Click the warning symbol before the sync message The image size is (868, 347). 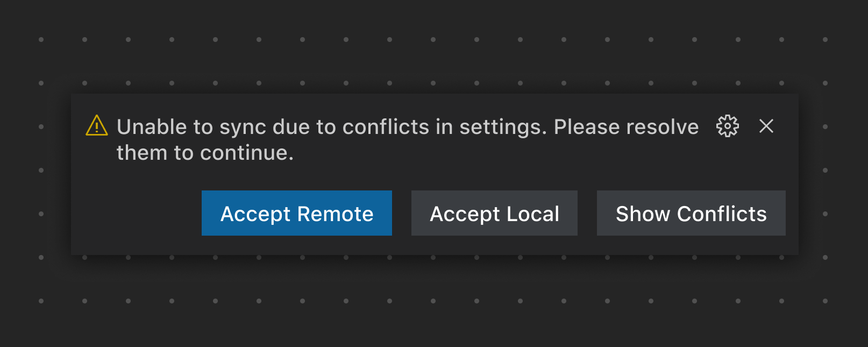(x=96, y=126)
